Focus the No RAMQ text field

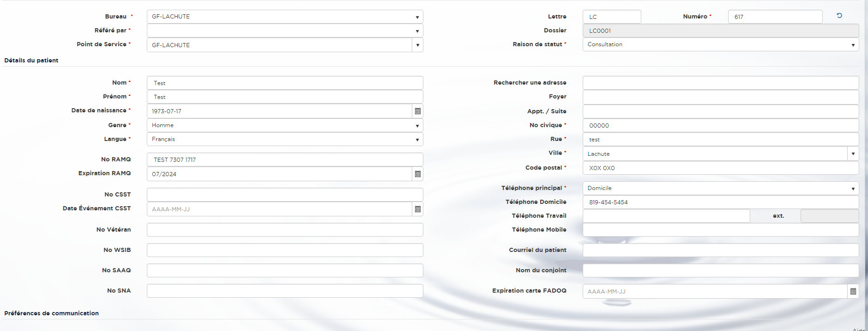point(284,159)
